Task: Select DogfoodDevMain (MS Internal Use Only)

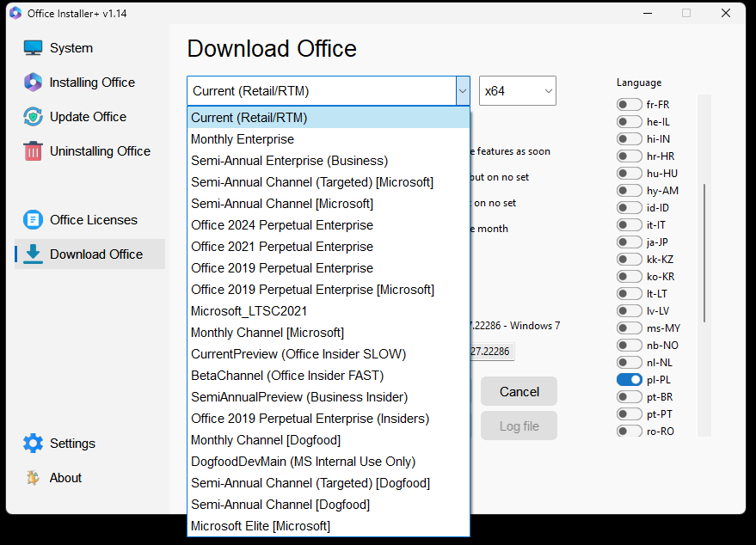Action: point(329,462)
